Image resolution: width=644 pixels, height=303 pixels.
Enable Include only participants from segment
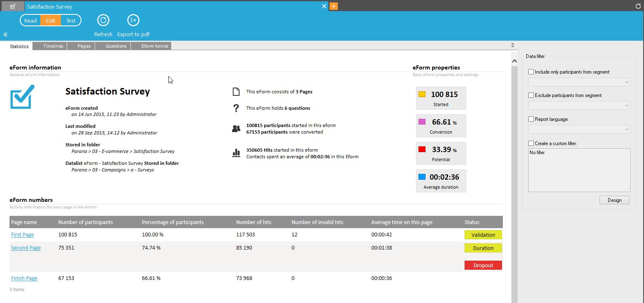(531, 72)
